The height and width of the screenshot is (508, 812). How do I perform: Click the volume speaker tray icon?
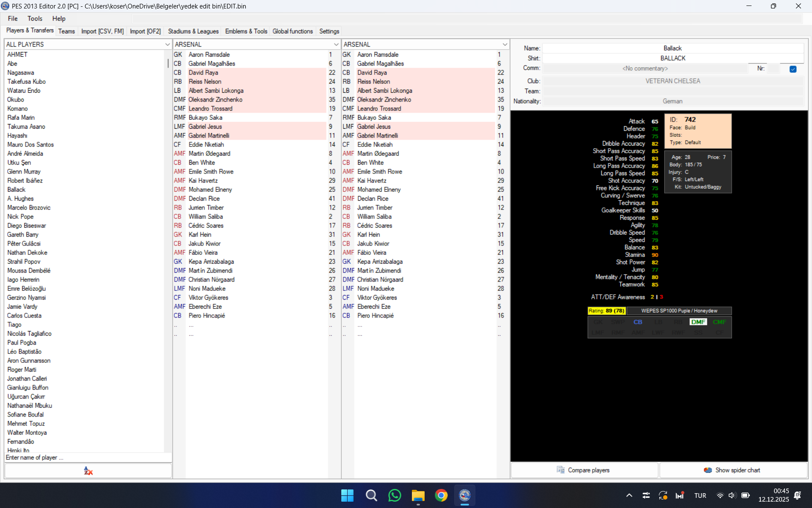click(732, 495)
